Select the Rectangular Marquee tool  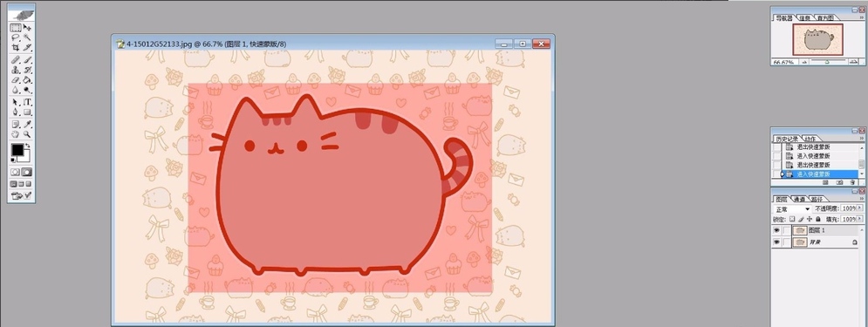[x=16, y=28]
